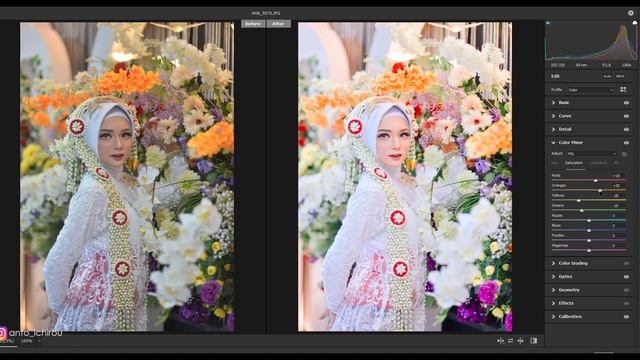Toggle the highlight clipping warning on histogram

(x=634, y=23)
